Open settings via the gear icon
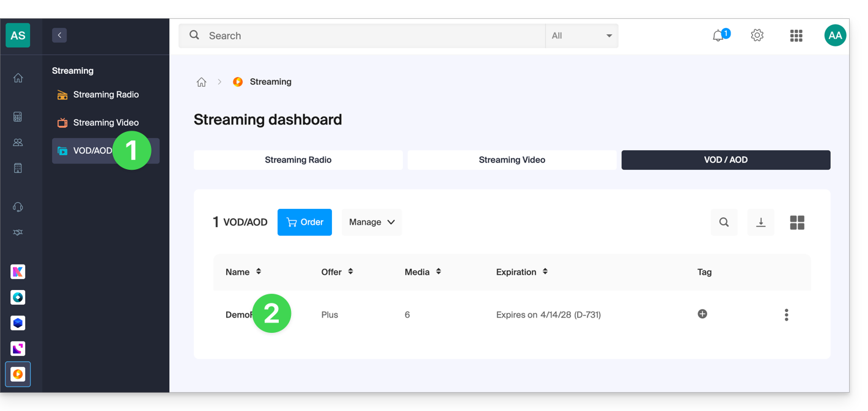This screenshot has width=868, height=411. tap(757, 35)
